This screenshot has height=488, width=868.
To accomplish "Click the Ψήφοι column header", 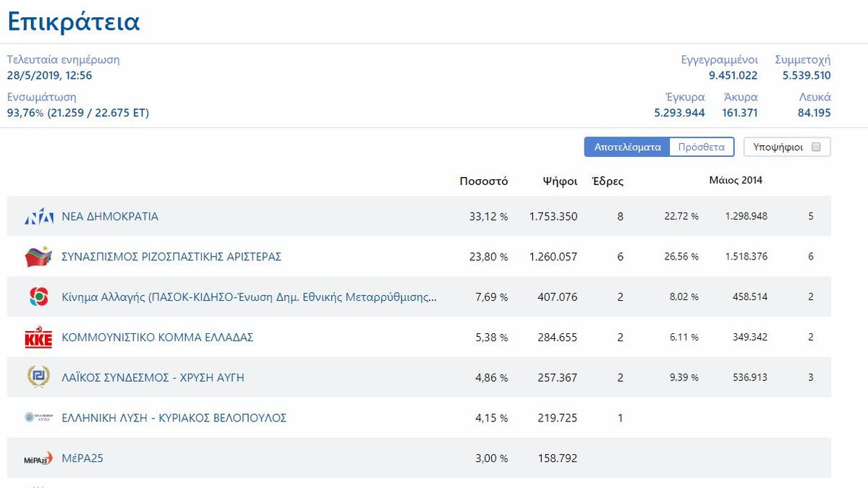I will pos(561,181).
